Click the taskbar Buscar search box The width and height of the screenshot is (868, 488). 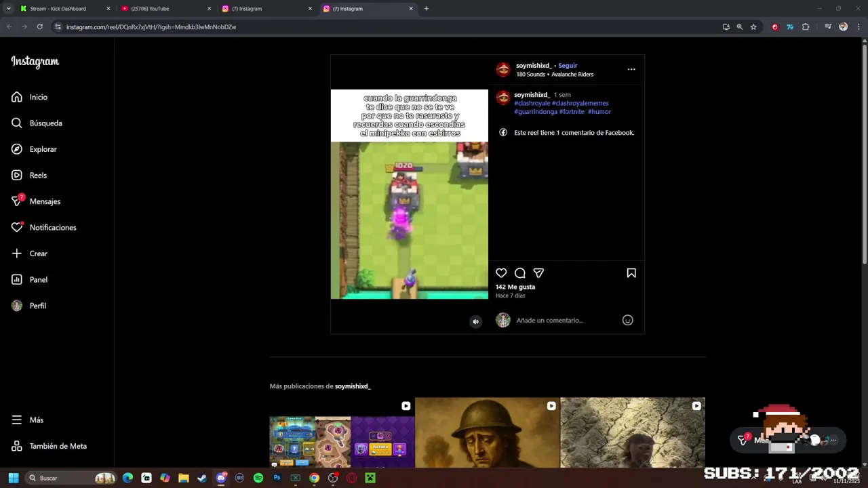click(x=71, y=478)
